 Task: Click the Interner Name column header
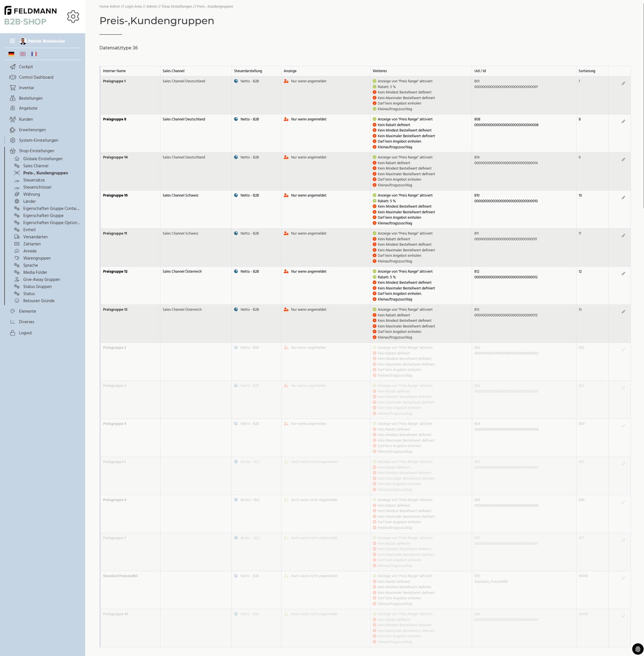coord(114,71)
